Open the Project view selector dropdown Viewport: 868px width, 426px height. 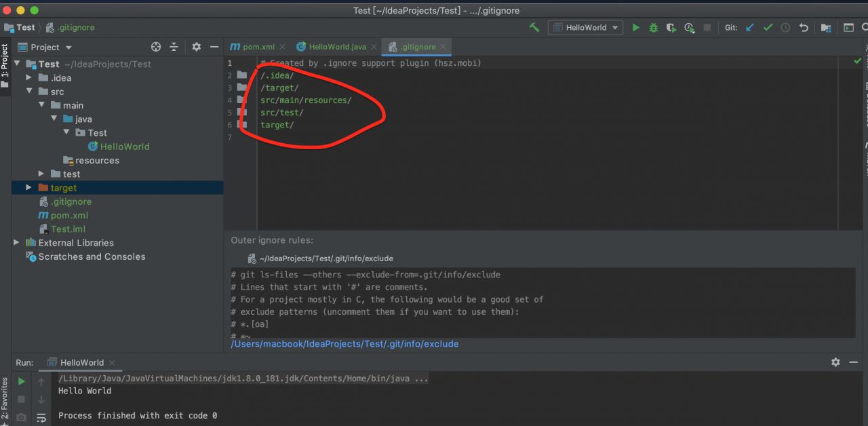point(45,47)
